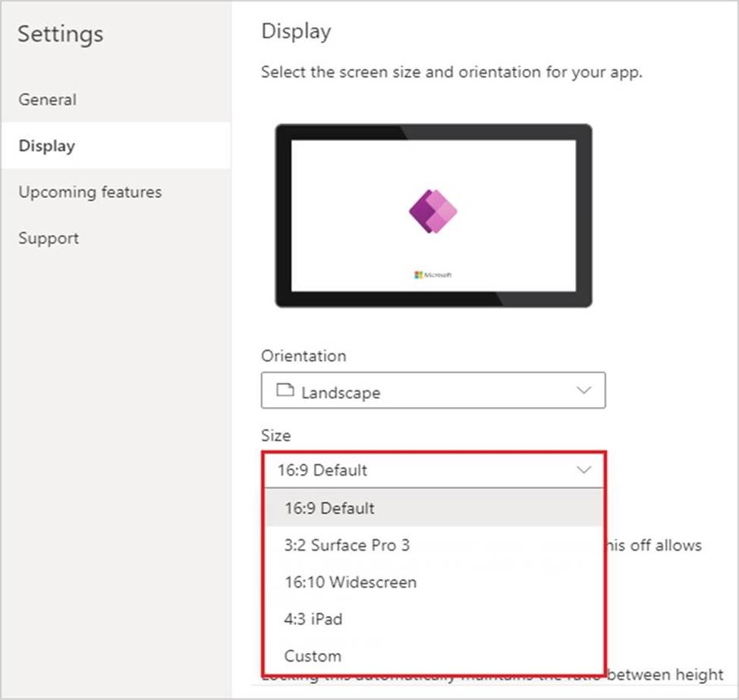Go to Upcoming features tab
Viewport: 739px width, 700px height.
pos(90,192)
